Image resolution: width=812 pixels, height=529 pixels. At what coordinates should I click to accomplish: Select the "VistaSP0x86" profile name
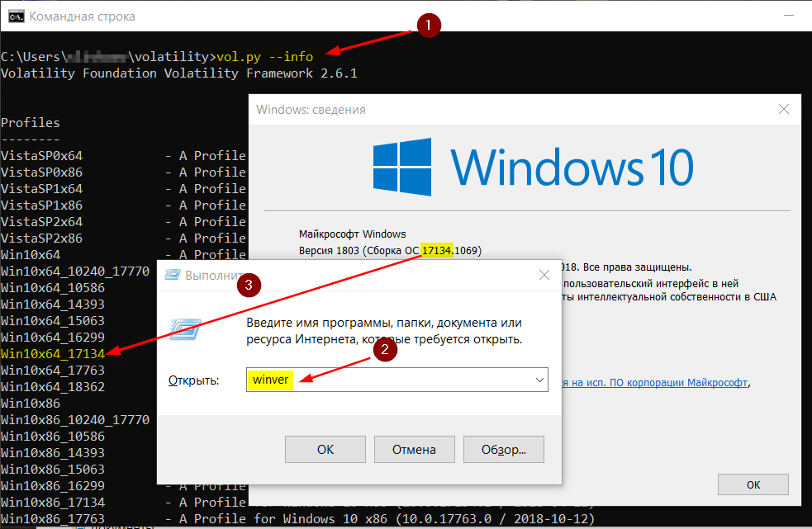click(x=42, y=172)
